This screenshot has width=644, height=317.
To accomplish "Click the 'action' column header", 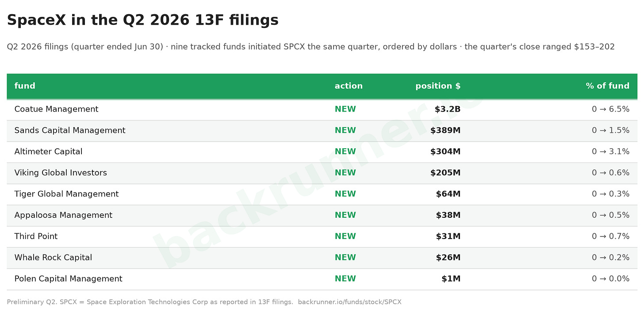I will 349,86.
